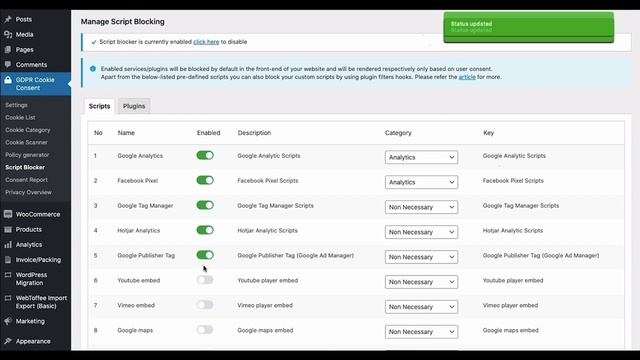This screenshot has height=360, width=640.
Task: Click the Category column header
Action: tap(398, 133)
